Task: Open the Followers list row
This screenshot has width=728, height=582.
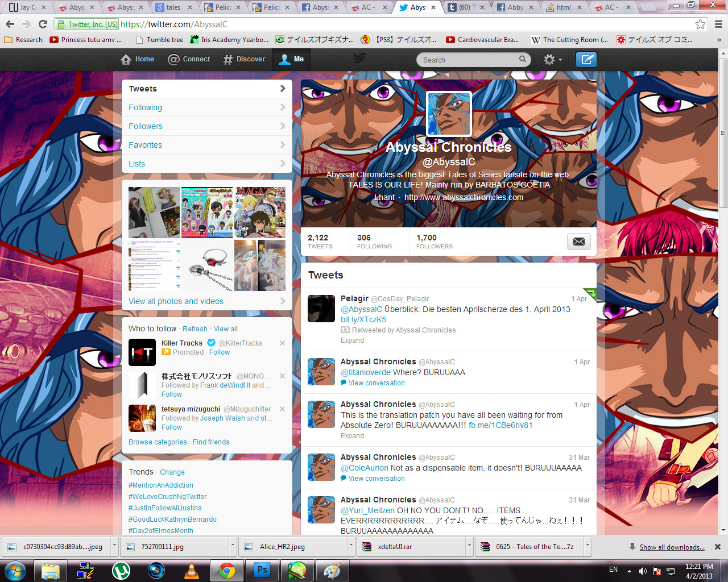Action: [207, 126]
